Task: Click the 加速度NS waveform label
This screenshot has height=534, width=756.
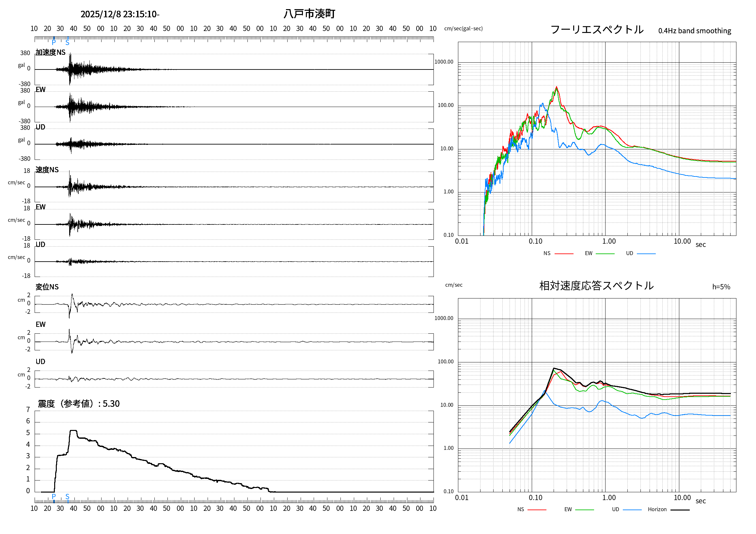Action: tap(50, 52)
